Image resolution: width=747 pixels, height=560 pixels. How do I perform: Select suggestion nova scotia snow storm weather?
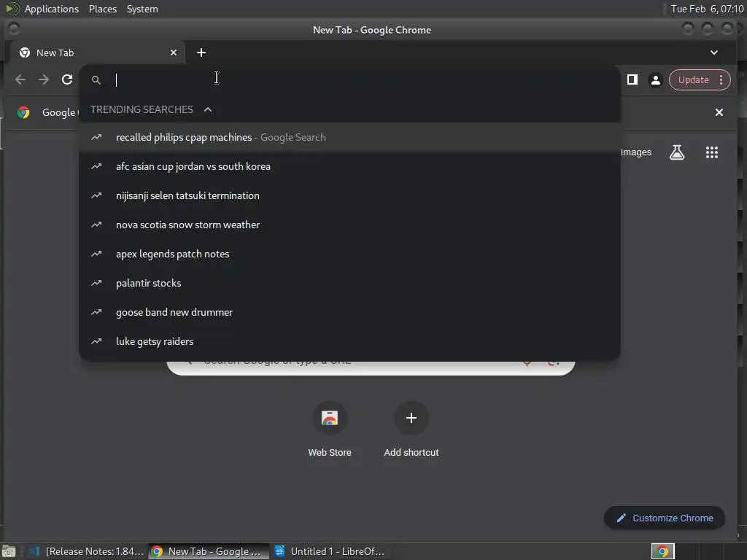click(x=349, y=225)
